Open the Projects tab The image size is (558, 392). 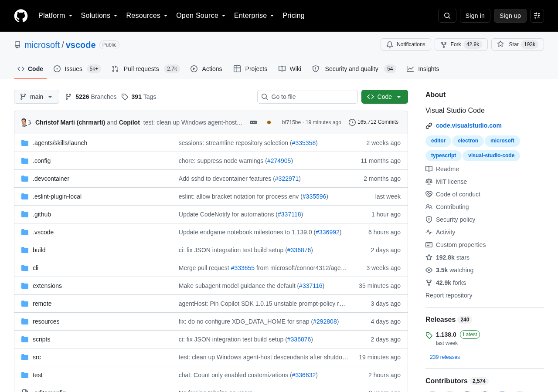250,69
